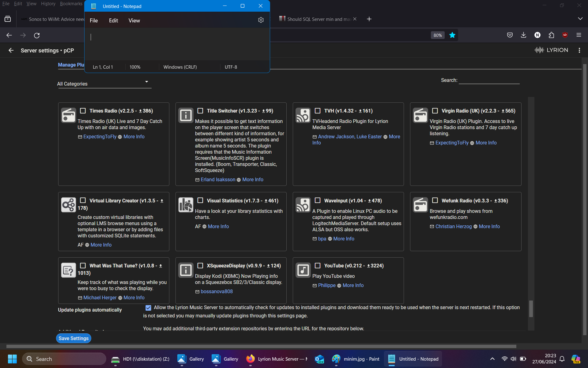Viewport: 588px width, 368px height.
Task: Open the list all tabs chevron
Action: (580, 19)
